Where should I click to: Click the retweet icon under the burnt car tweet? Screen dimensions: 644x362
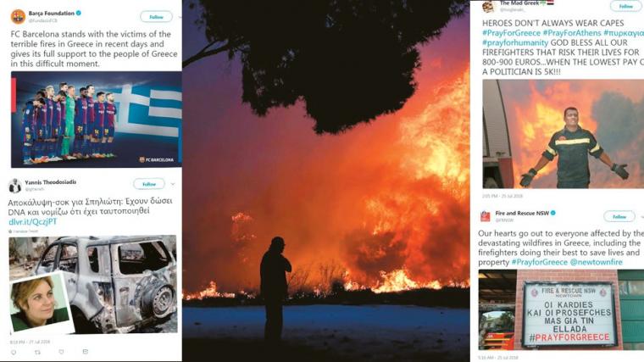[x=37, y=352]
